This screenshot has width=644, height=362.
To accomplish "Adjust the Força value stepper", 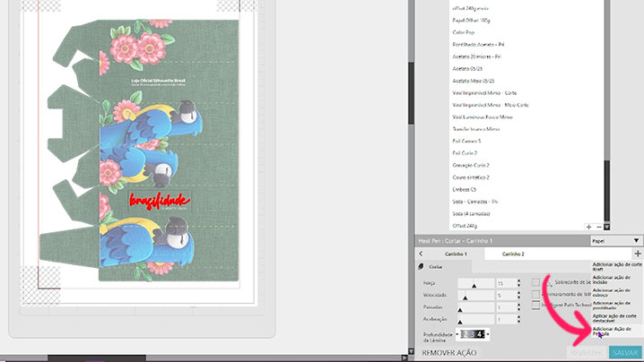I will tap(518, 283).
